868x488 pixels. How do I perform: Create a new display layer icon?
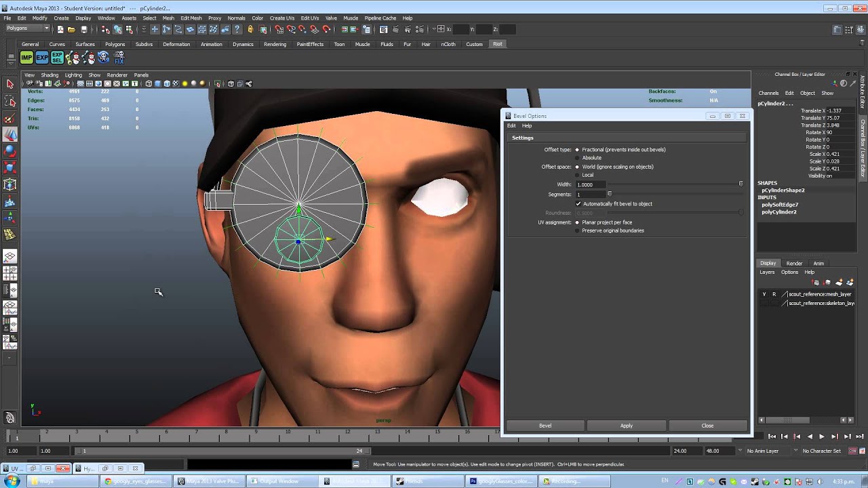coord(839,282)
